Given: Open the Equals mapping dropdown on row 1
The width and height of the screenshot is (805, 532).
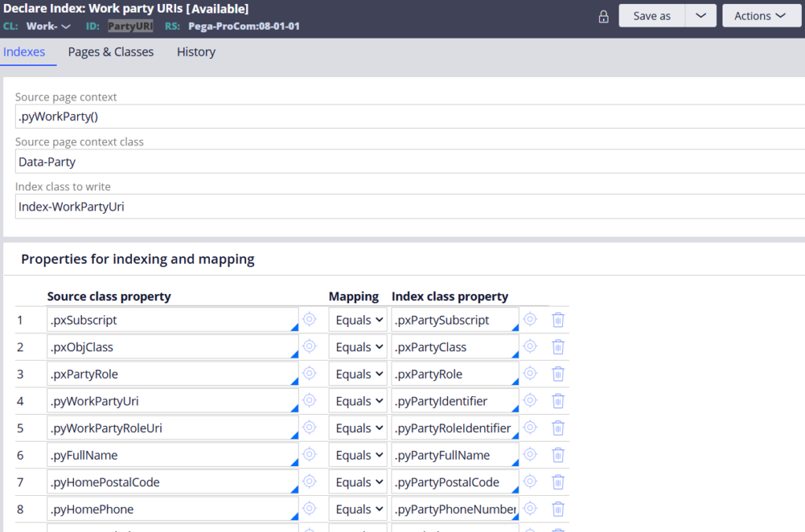Looking at the screenshot, I should (x=358, y=319).
